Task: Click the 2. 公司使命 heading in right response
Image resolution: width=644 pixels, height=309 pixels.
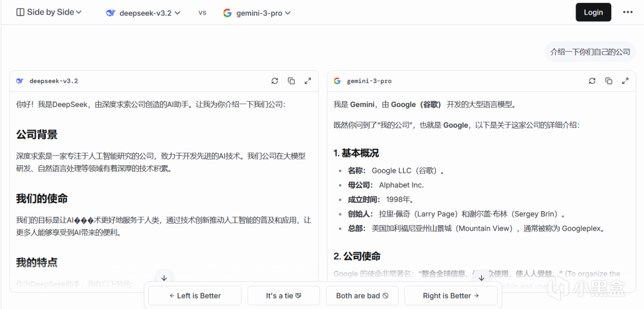Action: (357, 256)
